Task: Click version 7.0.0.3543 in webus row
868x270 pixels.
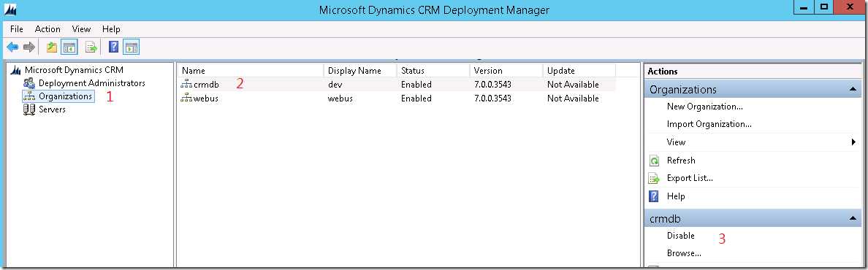Action: pyautogui.click(x=492, y=99)
